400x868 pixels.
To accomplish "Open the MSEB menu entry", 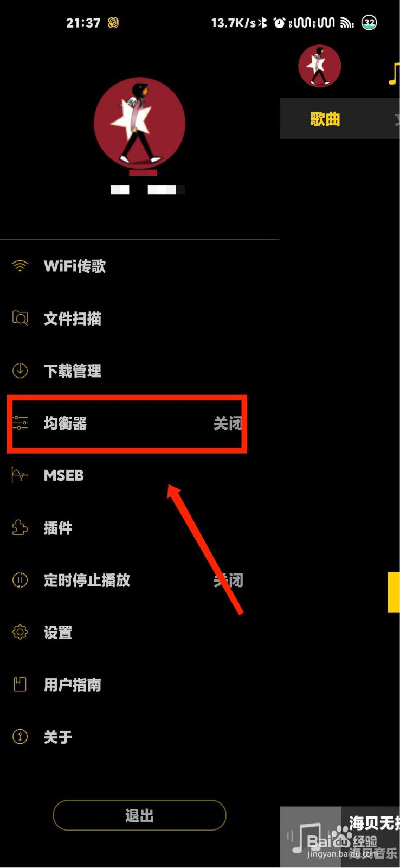I will tap(140, 476).
